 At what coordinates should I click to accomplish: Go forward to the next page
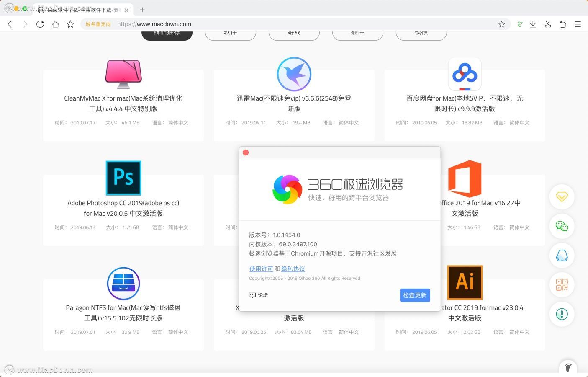point(25,24)
